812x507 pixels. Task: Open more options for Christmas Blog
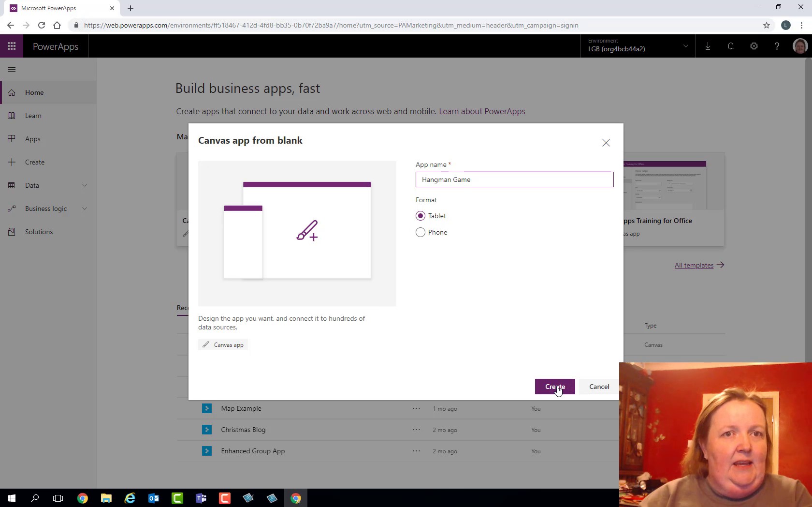tap(417, 430)
